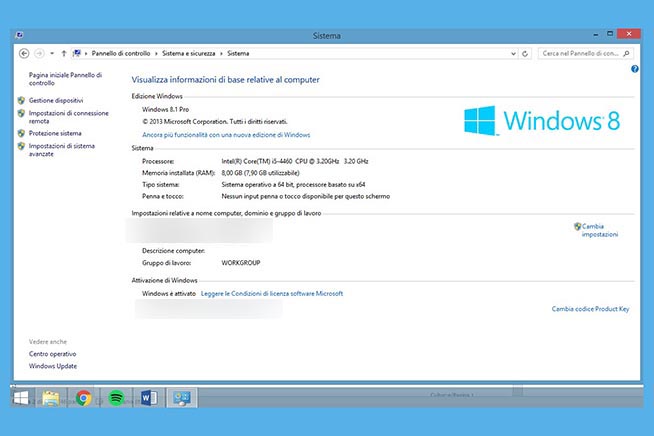The height and width of the screenshot is (436, 654).
Task: Click the Sistema control panel taskbar icon
Action: [x=182, y=398]
